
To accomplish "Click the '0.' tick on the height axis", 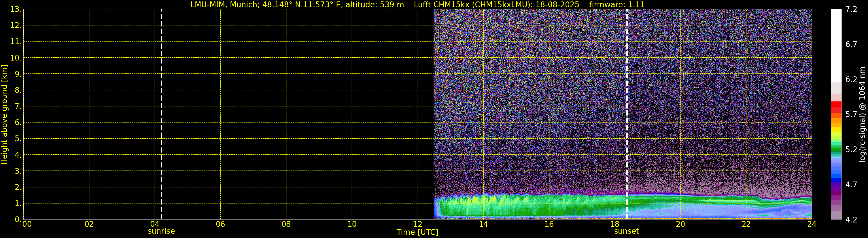I will [x=18, y=220].
